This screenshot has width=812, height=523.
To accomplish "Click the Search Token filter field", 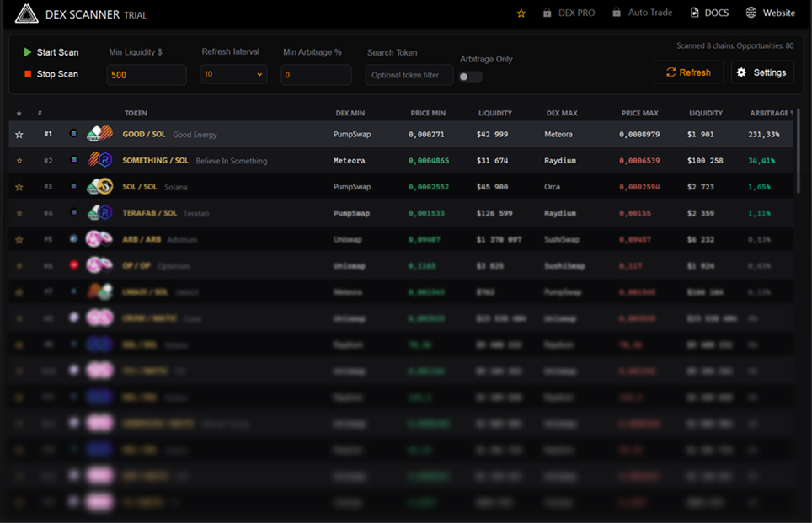I will (x=409, y=75).
